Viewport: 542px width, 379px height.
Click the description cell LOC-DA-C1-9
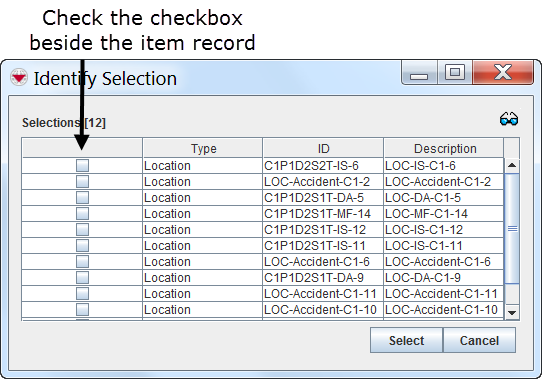(444, 277)
